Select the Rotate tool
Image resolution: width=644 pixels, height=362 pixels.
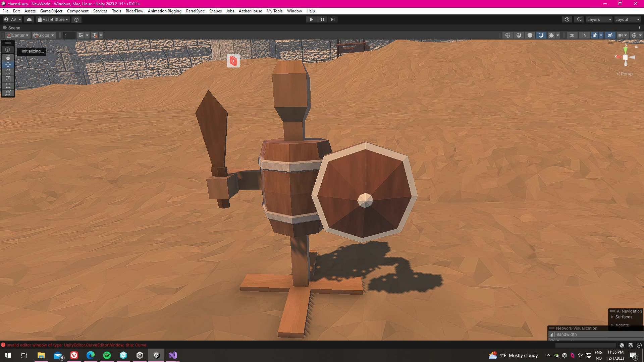(8, 72)
